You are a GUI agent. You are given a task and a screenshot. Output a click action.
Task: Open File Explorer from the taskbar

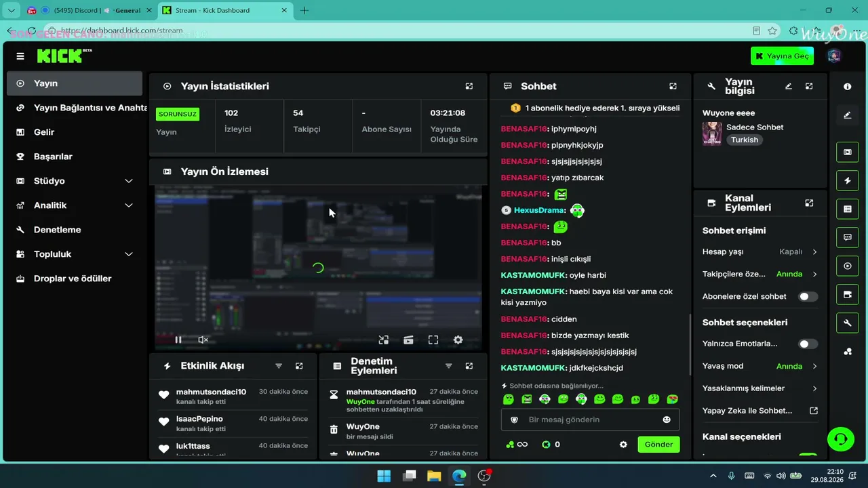pos(434,476)
